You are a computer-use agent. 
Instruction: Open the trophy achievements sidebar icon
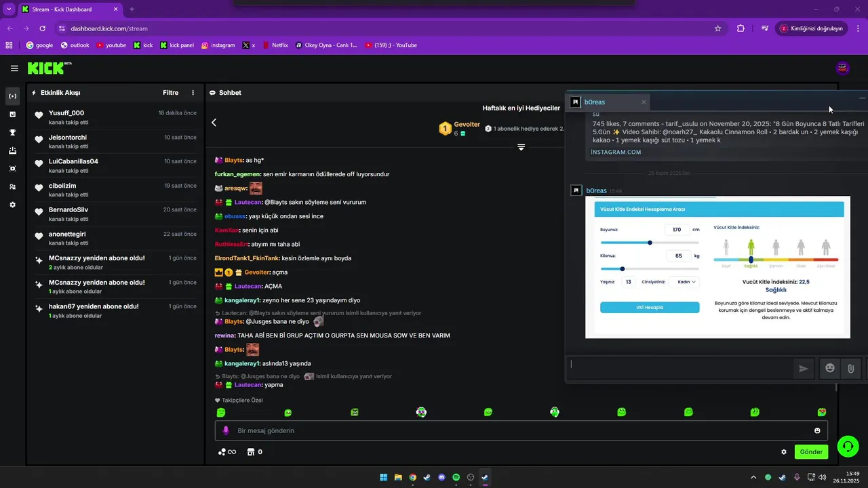tap(12, 132)
